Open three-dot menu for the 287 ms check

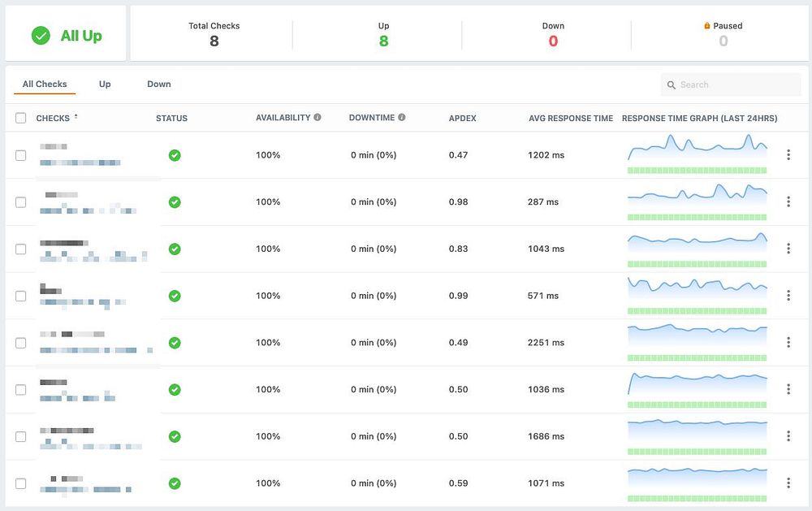click(x=788, y=201)
